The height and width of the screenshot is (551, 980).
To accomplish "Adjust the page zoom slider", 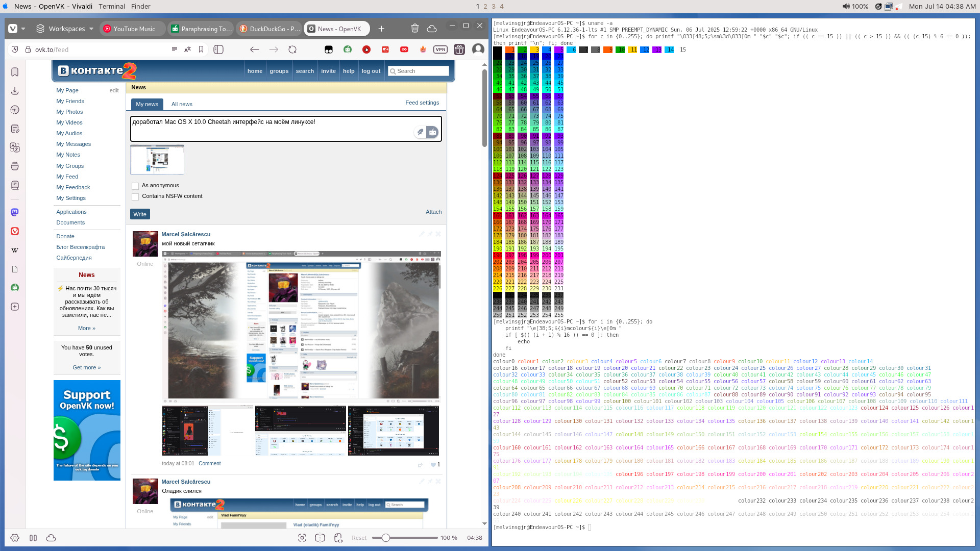I will coord(386,538).
